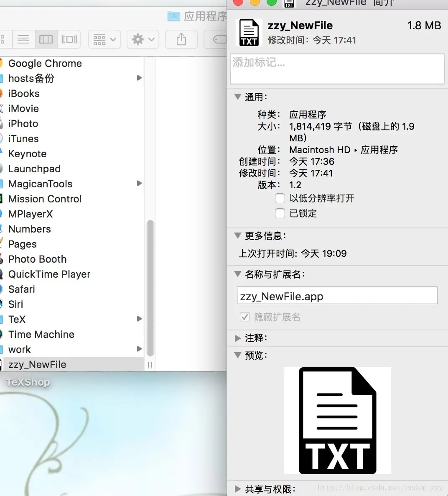Switch Finder to column view

pyautogui.click(x=46, y=40)
